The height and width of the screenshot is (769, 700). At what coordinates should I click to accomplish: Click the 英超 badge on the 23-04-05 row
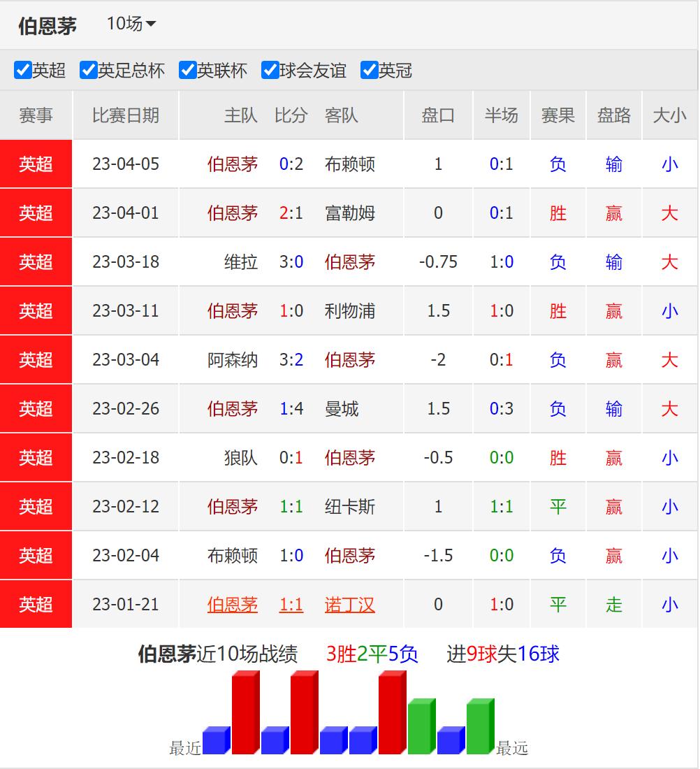[x=36, y=164]
